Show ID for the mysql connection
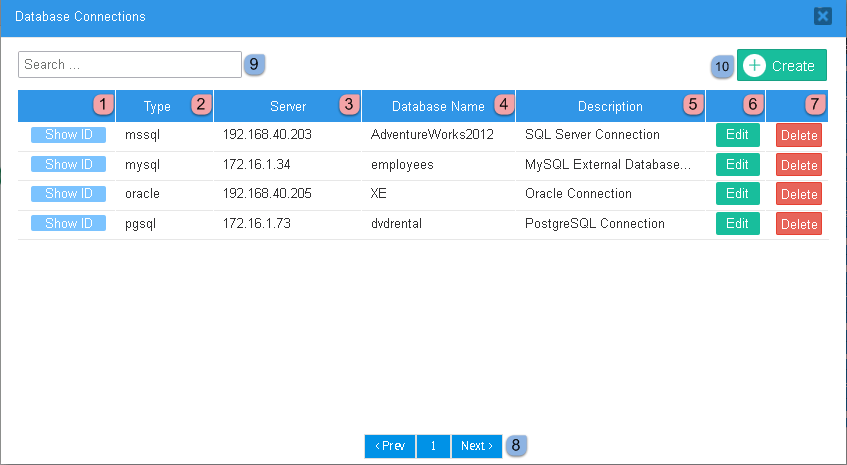 (68, 164)
